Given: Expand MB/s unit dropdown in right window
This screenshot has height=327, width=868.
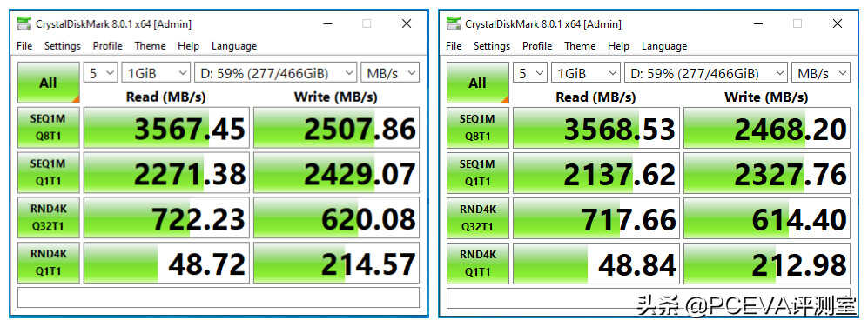Looking at the screenshot, I should [x=820, y=72].
